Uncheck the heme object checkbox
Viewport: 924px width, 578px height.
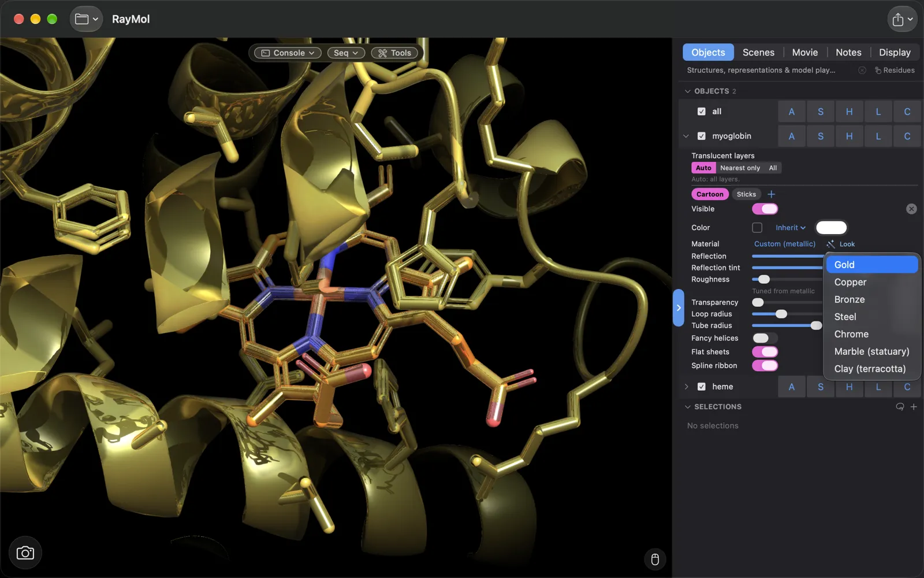click(701, 387)
